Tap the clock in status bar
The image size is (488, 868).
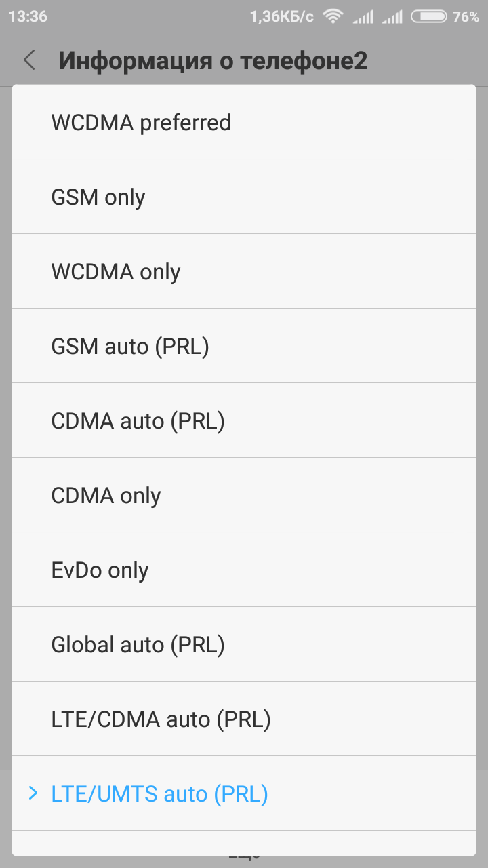[x=28, y=17]
